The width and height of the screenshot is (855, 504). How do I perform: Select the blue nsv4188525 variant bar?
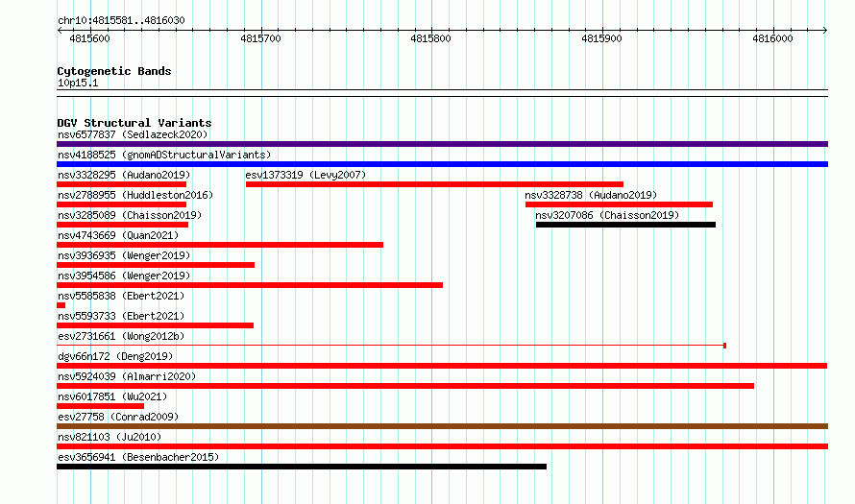point(442,164)
